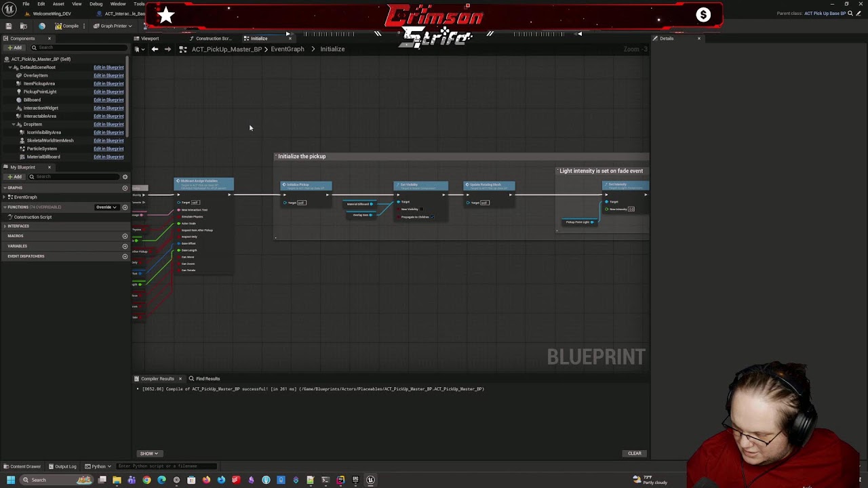Click the Python script input field

click(x=166, y=466)
